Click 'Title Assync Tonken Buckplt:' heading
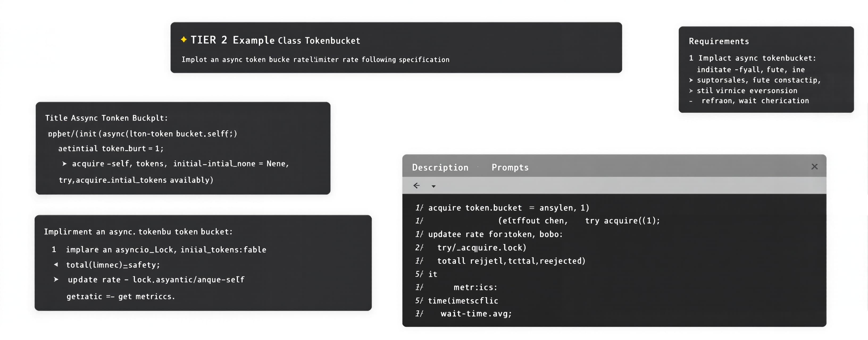 point(106,118)
